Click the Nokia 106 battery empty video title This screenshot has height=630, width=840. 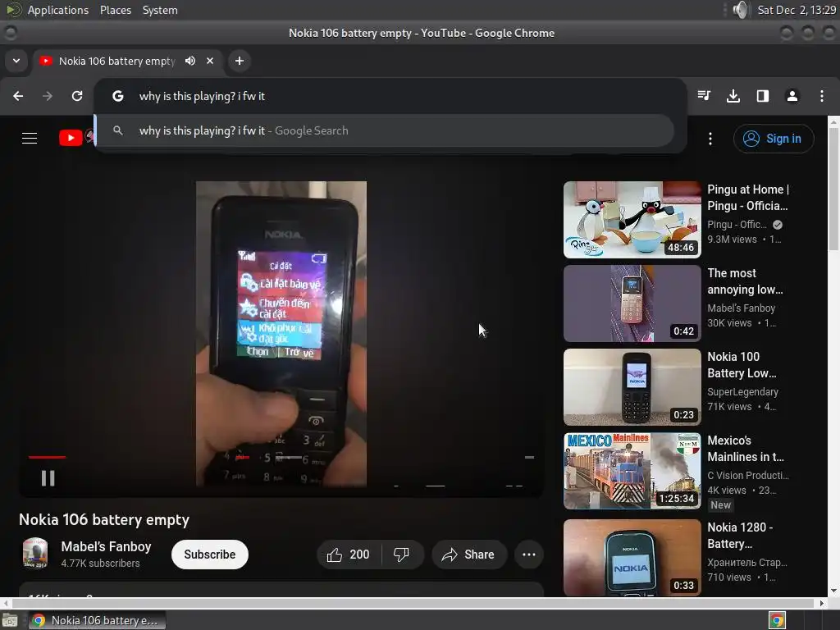(x=104, y=519)
